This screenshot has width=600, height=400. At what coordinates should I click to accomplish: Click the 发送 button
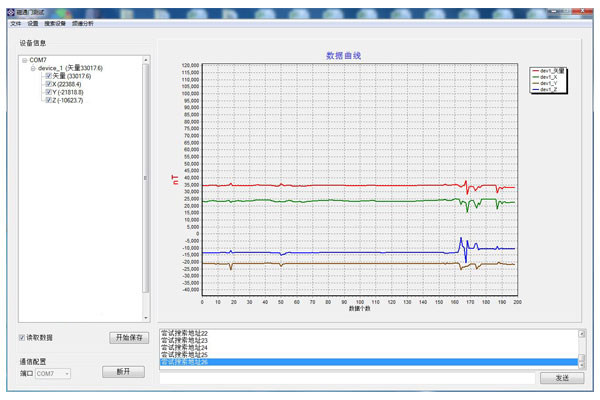(561, 378)
